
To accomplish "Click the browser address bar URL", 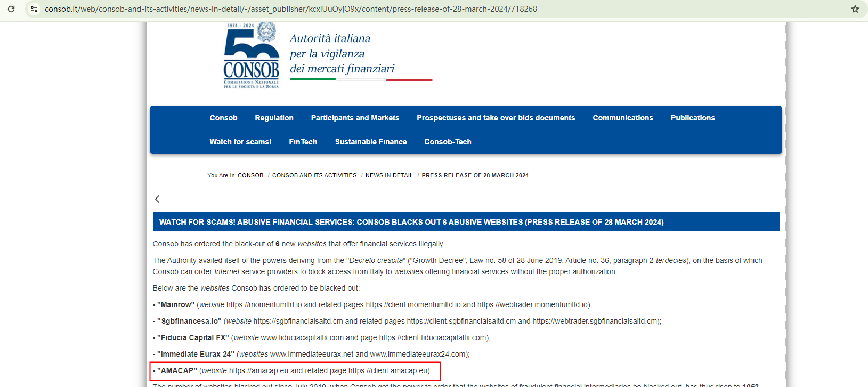I will [291, 9].
